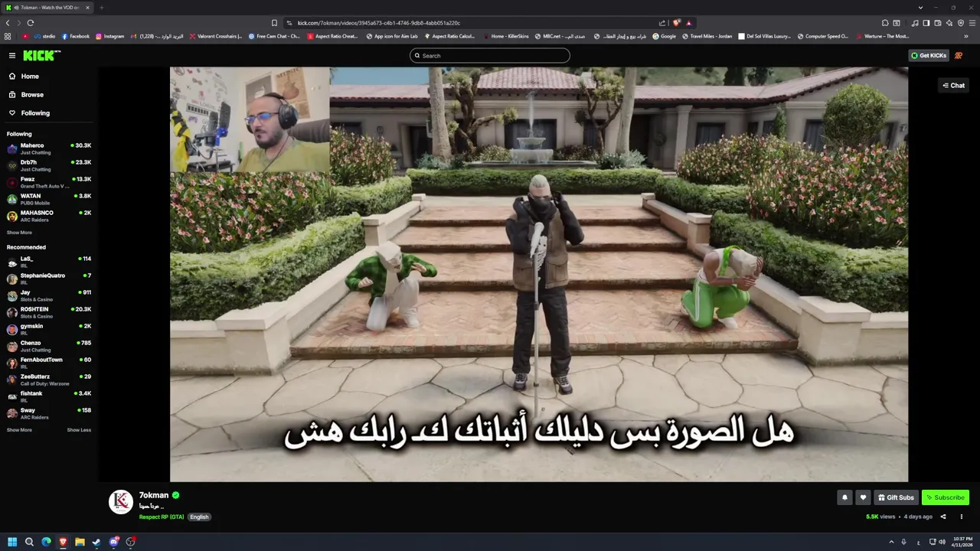This screenshot has width=980, height=551.
Task: Click the 7okman channel name
Action: (x=154, y=495)
